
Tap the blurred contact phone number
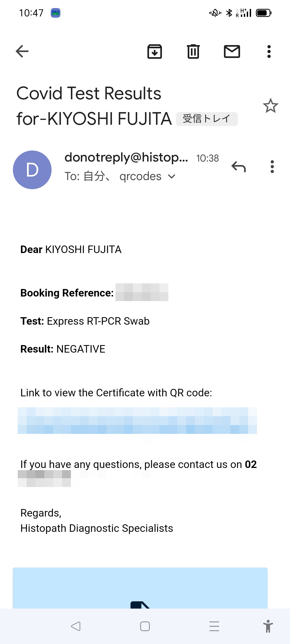[x=44, y=478]
